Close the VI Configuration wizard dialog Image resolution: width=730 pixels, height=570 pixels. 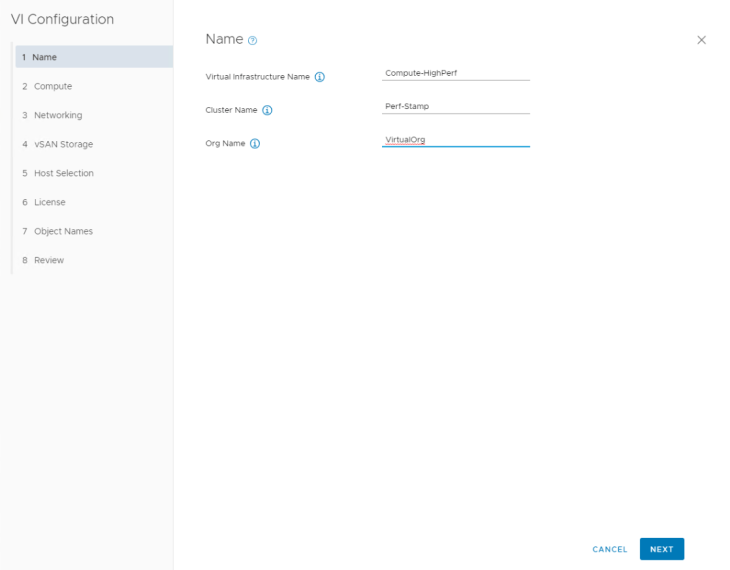701,40
